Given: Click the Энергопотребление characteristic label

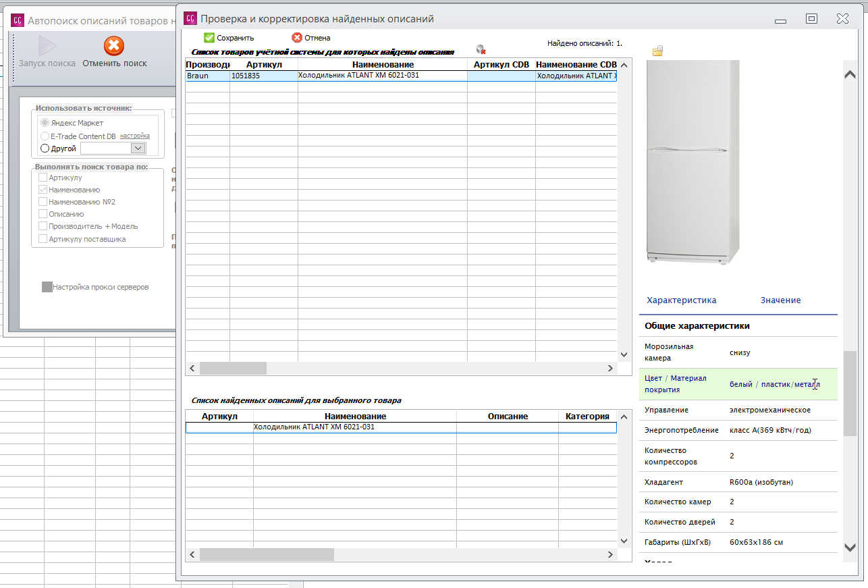Looking at the screenshot, I should click(x=682, y=430).
